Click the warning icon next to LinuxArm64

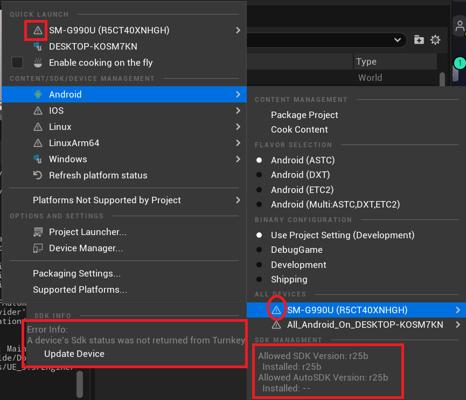pos(38,143)
